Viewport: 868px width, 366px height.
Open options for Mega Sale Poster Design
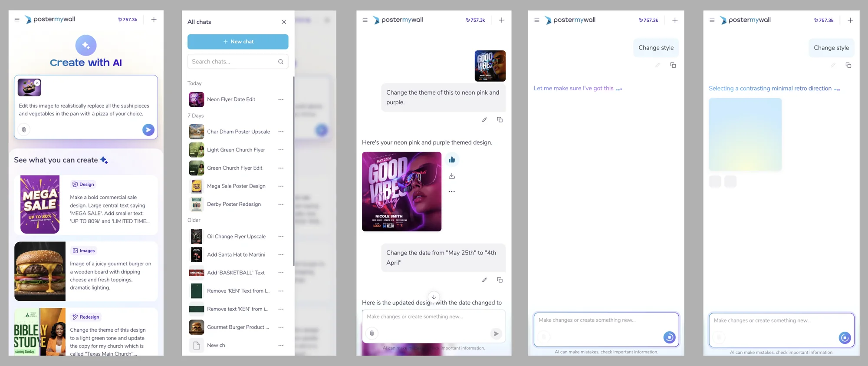coord(281,186)
